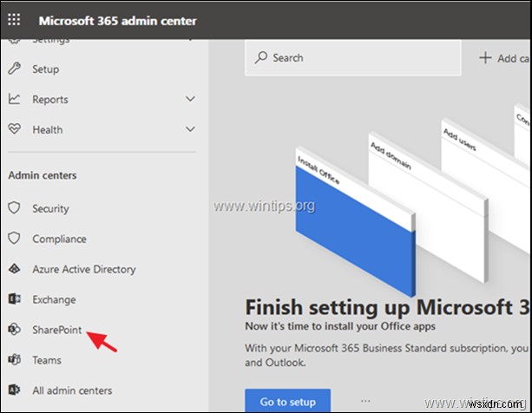Click the plus icon for Add card

[485, 57]
